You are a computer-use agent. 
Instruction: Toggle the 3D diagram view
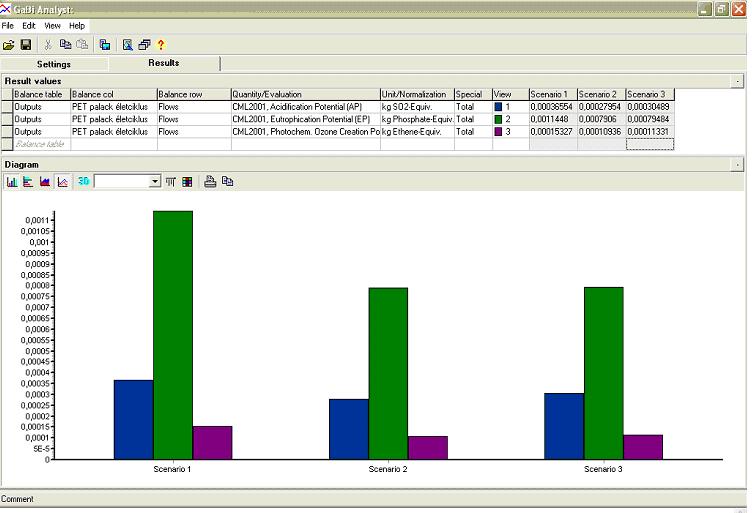coord(83,181)
